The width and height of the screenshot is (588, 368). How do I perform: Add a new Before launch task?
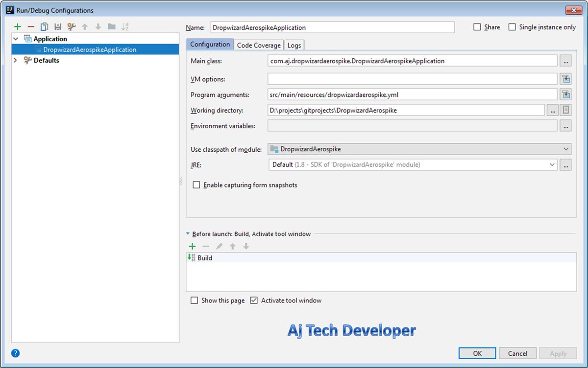coord(192,246)
